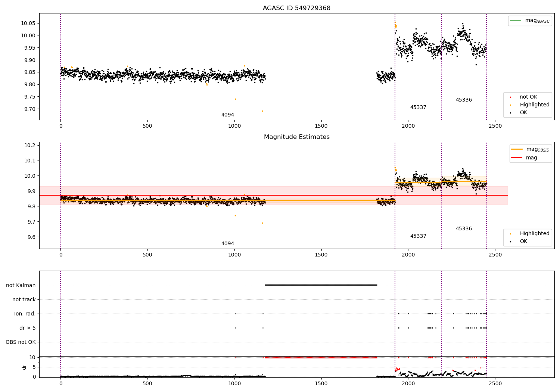
Task: Click the red 'mag' legend line
Action: 517,158
